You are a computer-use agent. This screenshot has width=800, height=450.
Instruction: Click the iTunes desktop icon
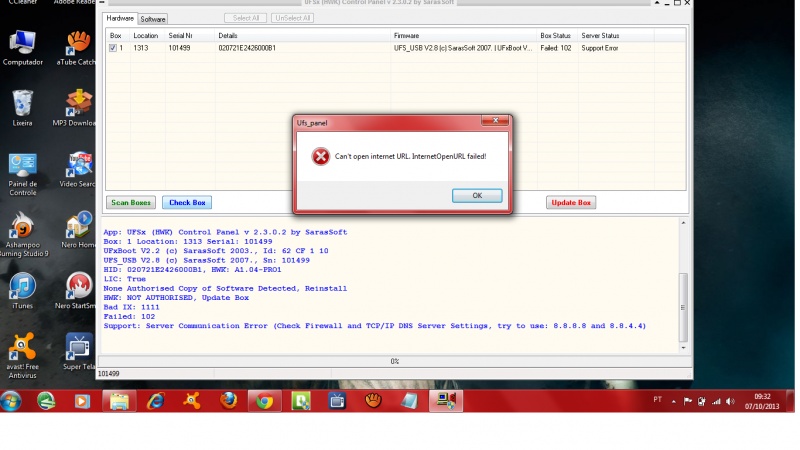(x=22, y=291)
